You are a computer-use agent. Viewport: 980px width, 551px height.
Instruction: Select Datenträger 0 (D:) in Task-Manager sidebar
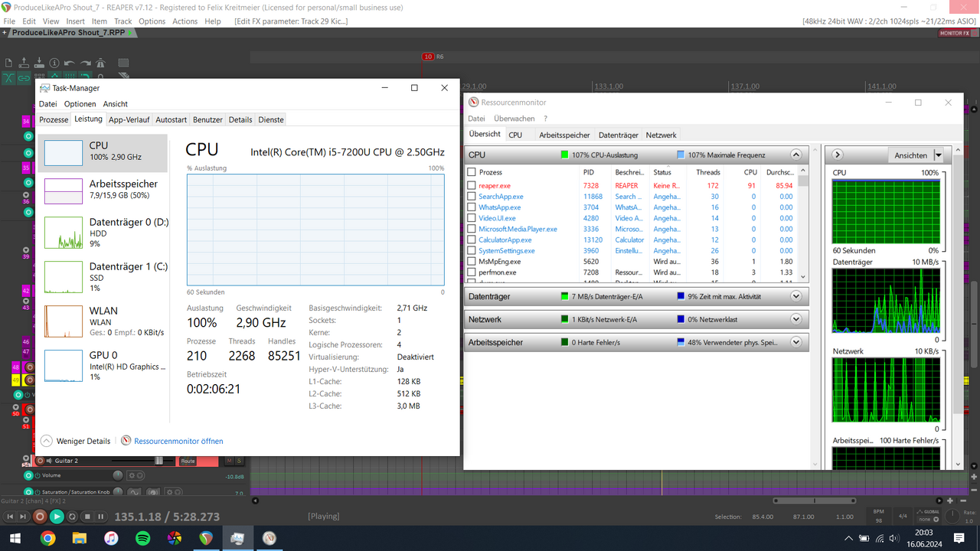(x=103, y=233)
